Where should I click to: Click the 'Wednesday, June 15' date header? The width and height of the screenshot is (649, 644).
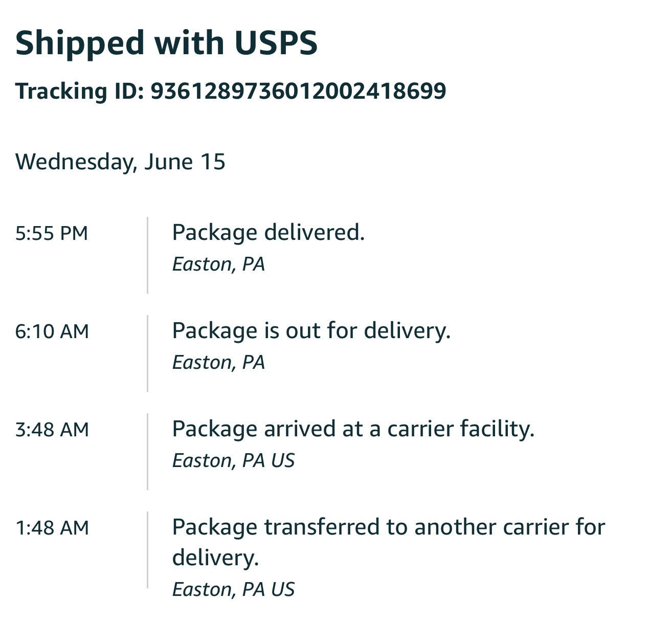[120, 162]
